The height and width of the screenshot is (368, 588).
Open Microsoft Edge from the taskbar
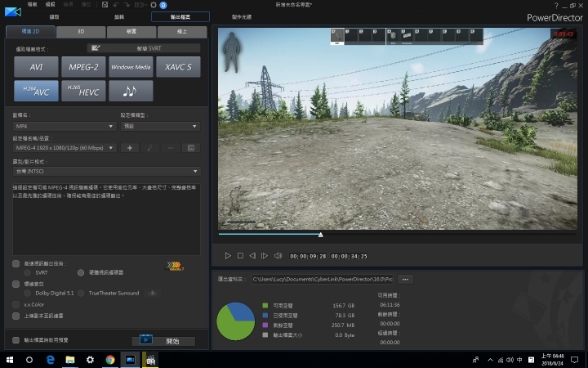pos(51,360)
